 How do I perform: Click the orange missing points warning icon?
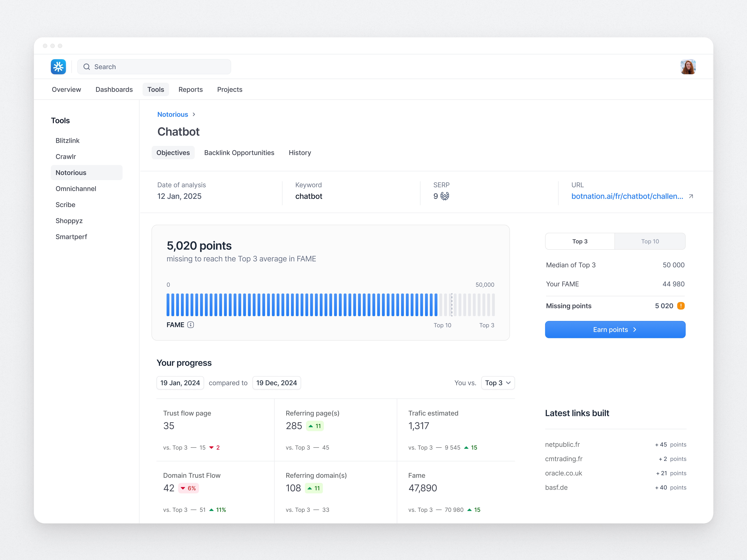681,306
